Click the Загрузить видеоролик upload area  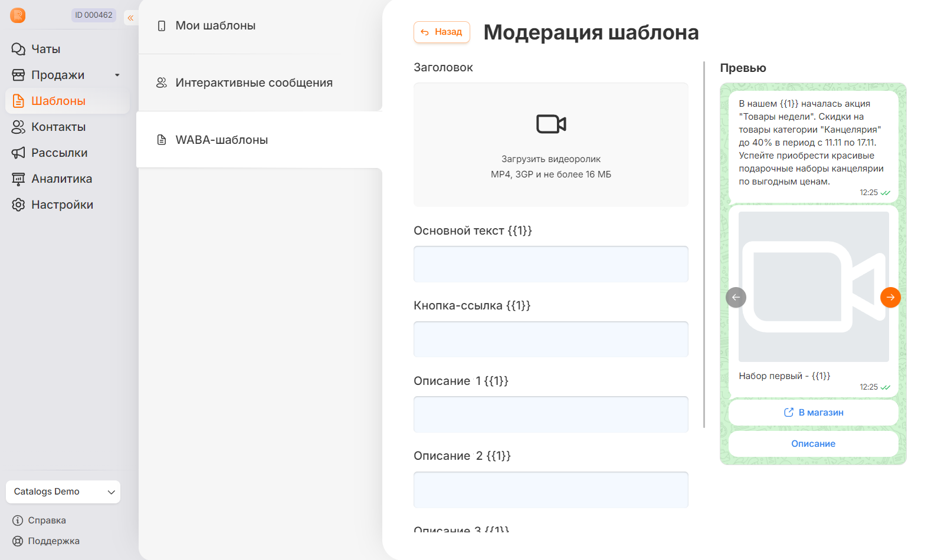click(x=551, y=144)
